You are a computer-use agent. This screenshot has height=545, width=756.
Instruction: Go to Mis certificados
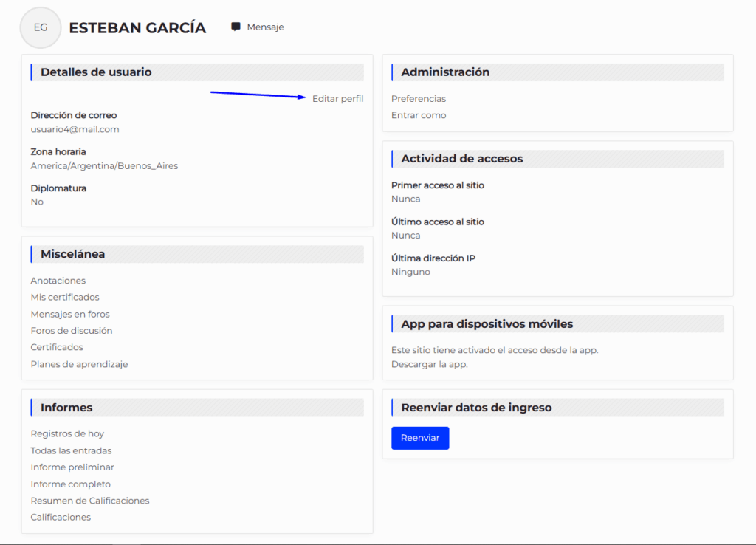(65, 297)
